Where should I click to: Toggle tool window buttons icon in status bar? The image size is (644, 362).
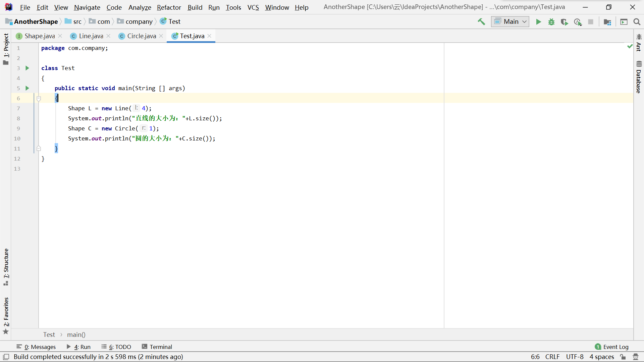(x=6, y=357)
